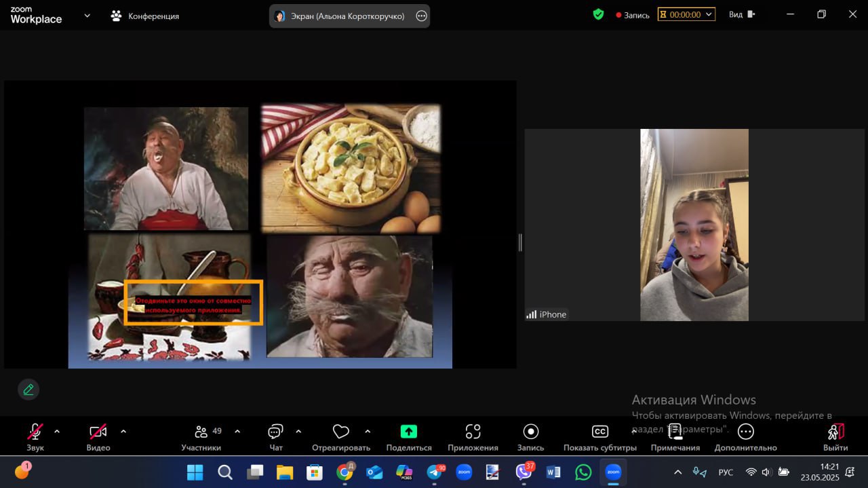Viewport: 868px width, 488px height.
Task: Click the active Zoom meeting taskbar icon
Action: pyautogui.click(x=613, y=472)
